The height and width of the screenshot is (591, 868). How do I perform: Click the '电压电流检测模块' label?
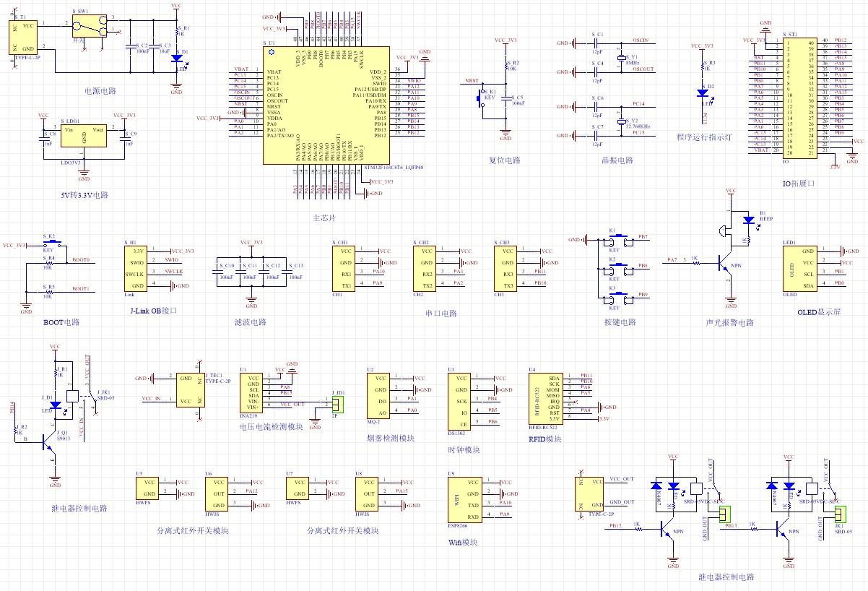pyautogui.click(x=271, y=426)
